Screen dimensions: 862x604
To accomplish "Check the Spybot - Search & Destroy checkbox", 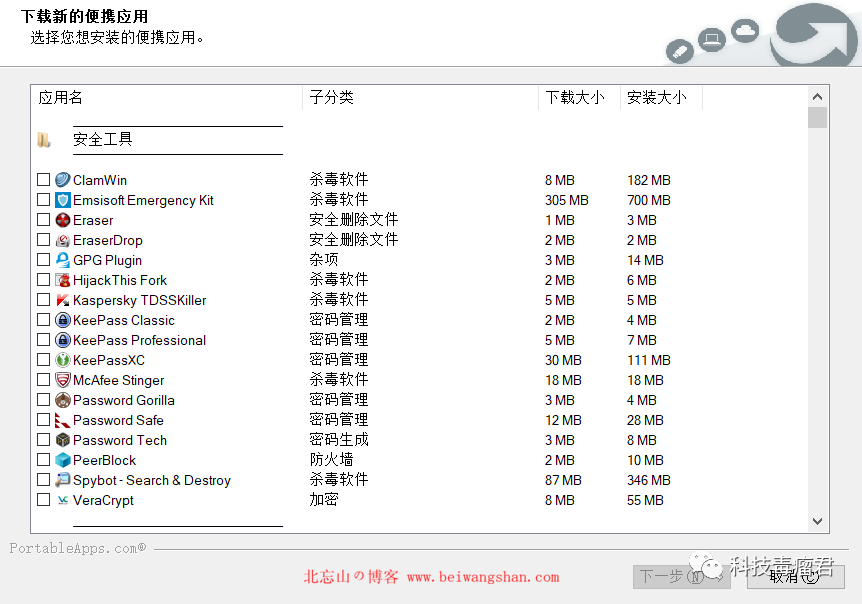I will (43, 480).
